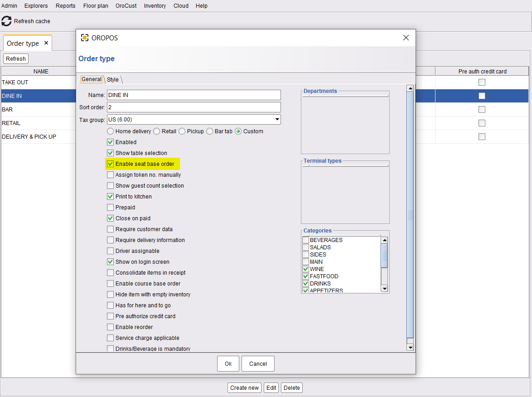Check Enable course base order
532x397 pixels.
(x=110, y=283)
